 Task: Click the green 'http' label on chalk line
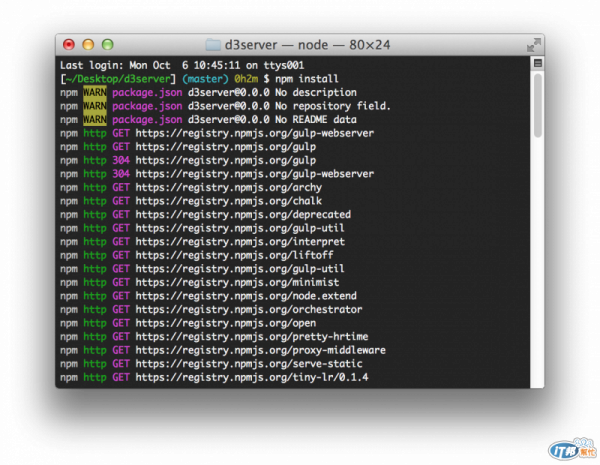(95, 201)
